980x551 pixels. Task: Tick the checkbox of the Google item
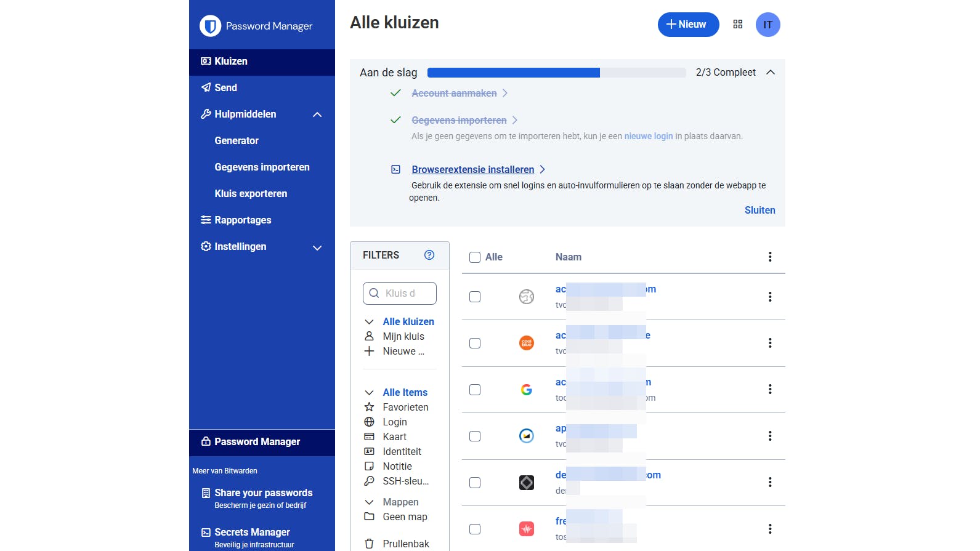475,390
